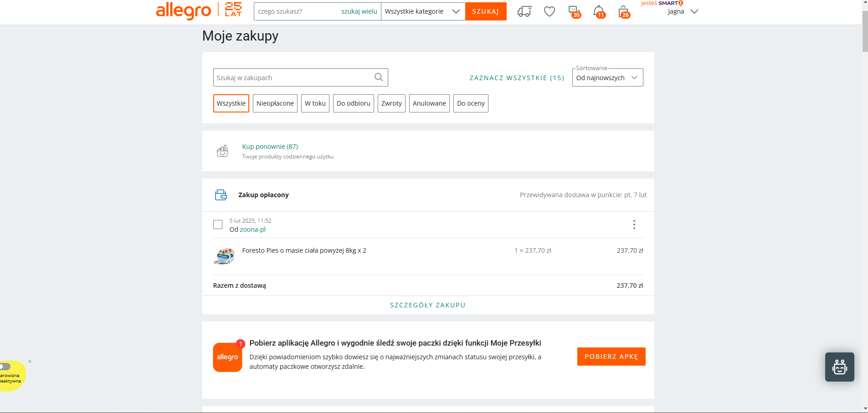The image size is (868, 413).
Task: Switch to the Zwroty filter tab
Action: [391, 103]
